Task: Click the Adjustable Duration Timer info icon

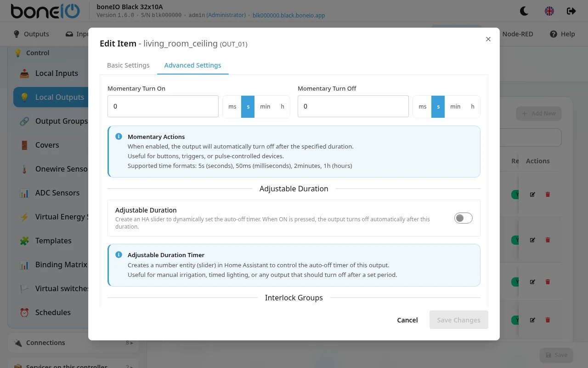Action: click(119, 254)
